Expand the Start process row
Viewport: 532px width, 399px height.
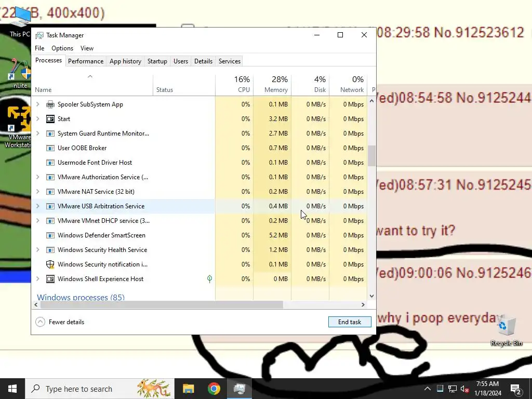point(37,119)
